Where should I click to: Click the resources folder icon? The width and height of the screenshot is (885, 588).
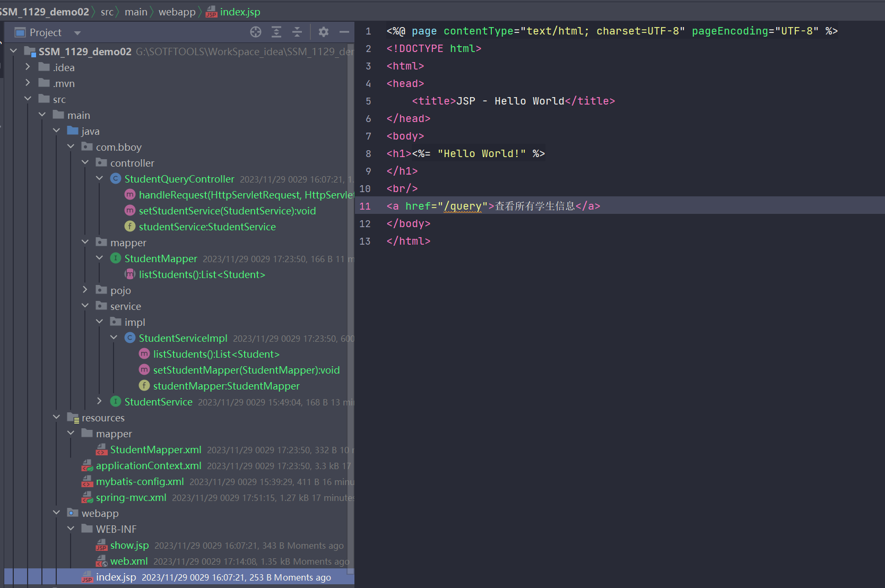point(73,418)
